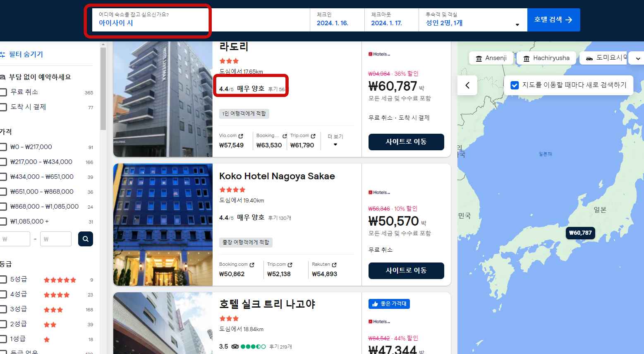The image size is (644, 354).
Task: Disable 지도를 이동할 때마다 새로 검색하기 checkbox
Action: [514, 85]
